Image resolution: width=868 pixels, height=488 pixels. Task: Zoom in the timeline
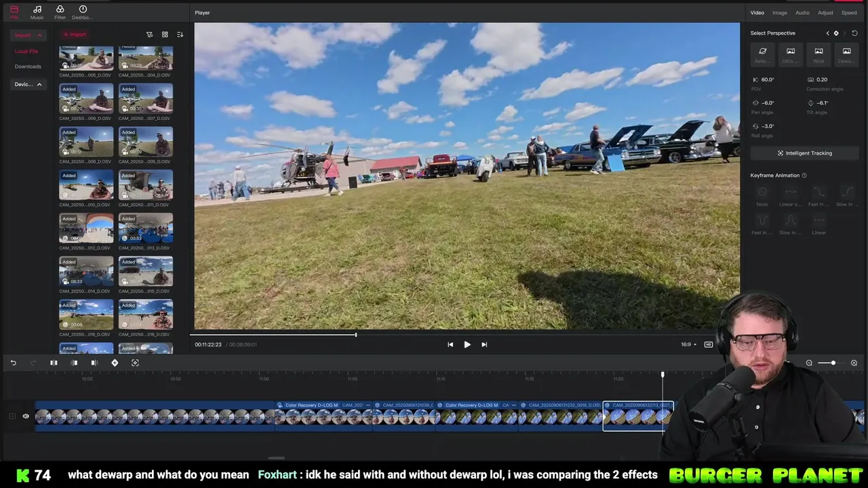854,363
